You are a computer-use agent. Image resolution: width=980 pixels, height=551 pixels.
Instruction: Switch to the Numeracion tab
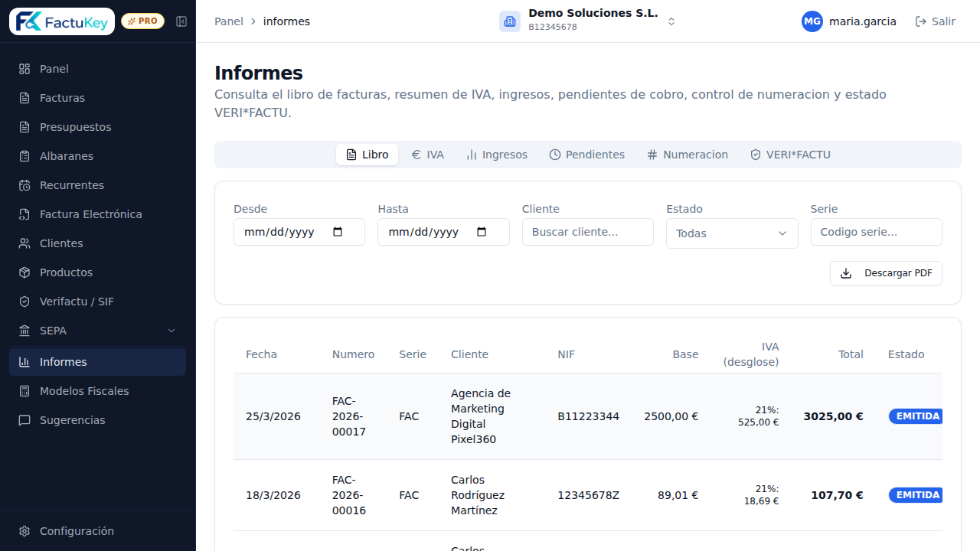pos(688,155)
